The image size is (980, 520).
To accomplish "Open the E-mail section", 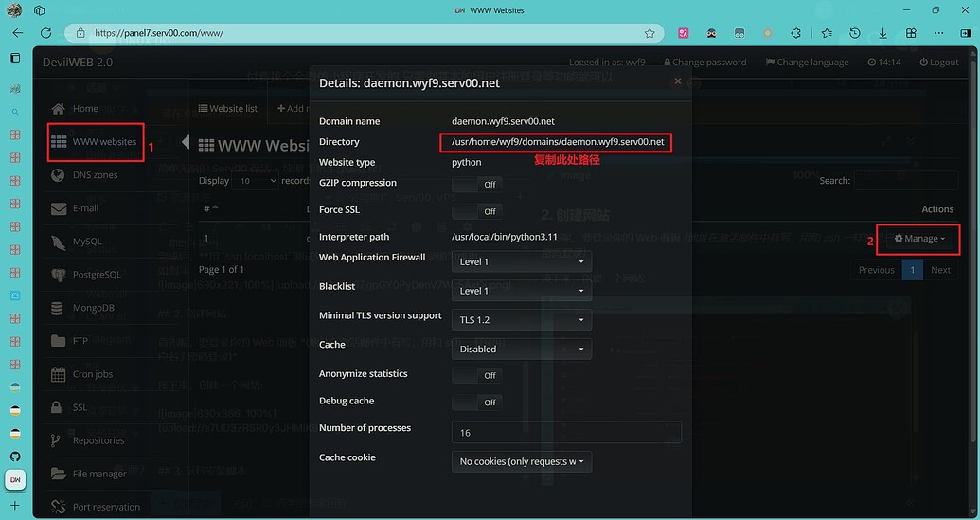I will coord(75,208).
